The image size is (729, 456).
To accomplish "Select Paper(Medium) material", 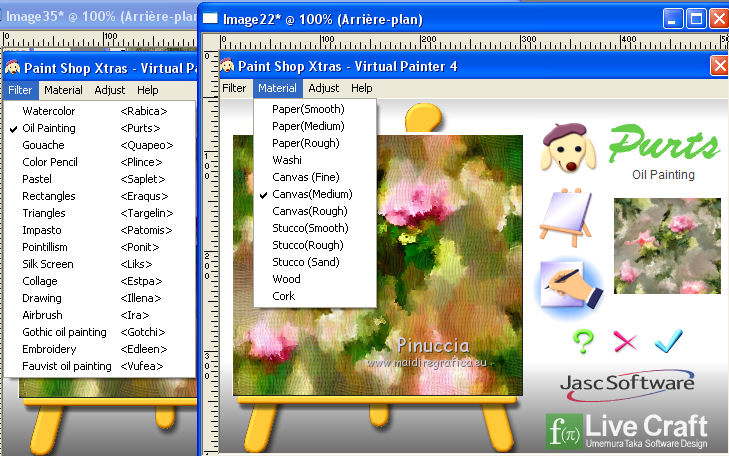I will point(315,126).
